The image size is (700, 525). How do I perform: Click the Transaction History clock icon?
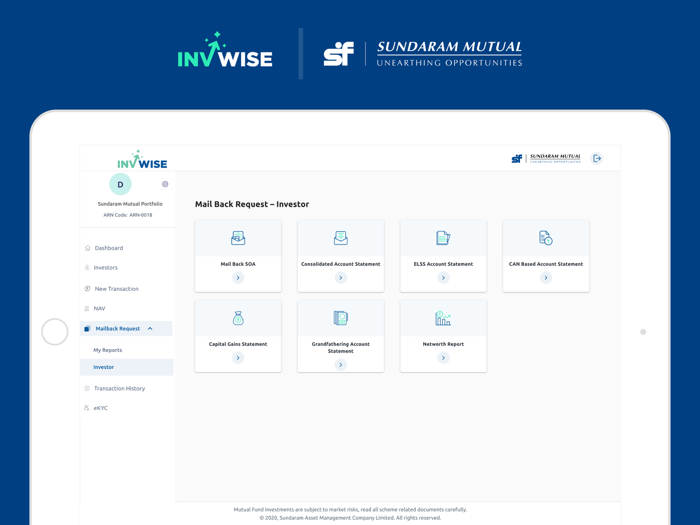pos(87,388)
